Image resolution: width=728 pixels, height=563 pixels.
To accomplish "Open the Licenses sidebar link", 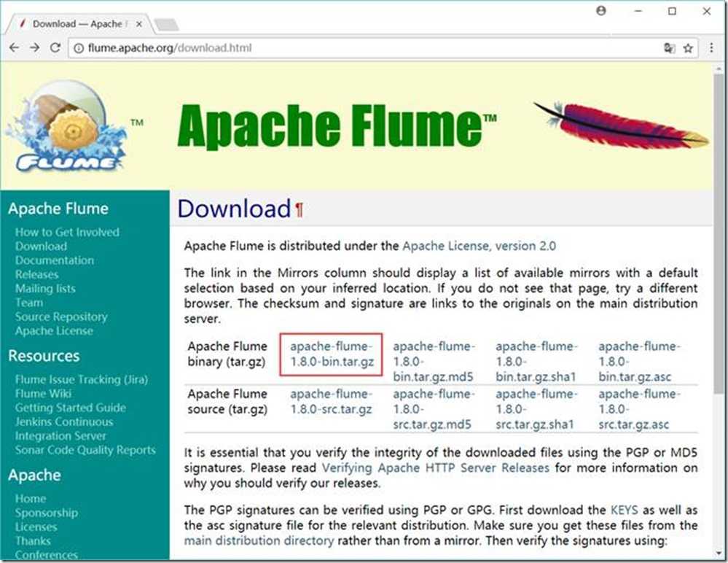I will point(36,527).
